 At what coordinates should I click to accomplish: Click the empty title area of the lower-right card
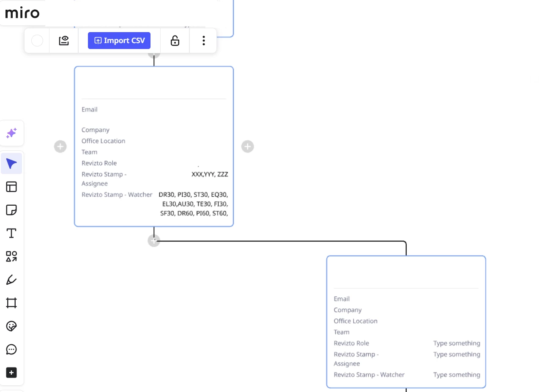coord(406,273)
